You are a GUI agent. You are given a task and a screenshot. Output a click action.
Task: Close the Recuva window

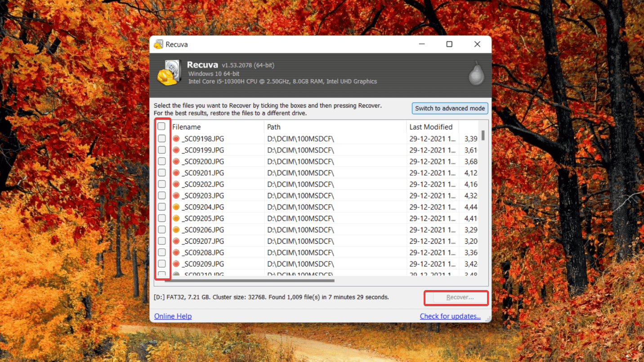[x=477, y=44]
